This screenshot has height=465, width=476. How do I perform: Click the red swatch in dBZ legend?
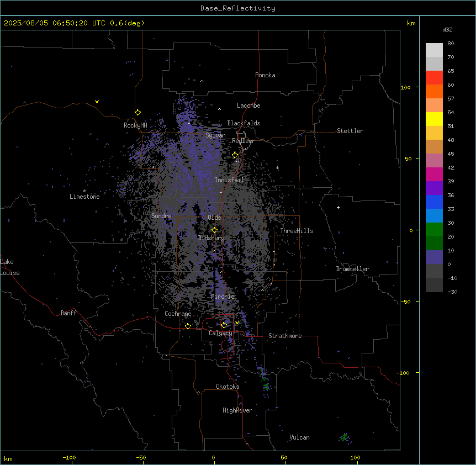coord(434,77)
